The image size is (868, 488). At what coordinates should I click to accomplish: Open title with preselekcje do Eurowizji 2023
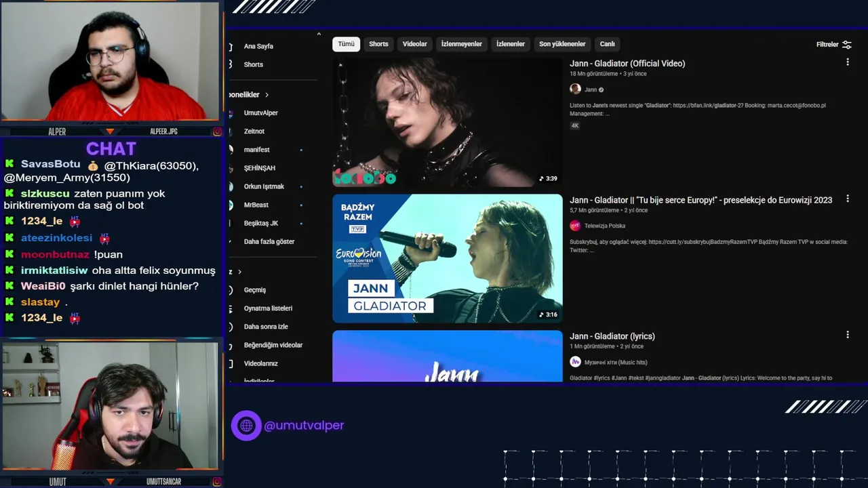tap(701, 200)
